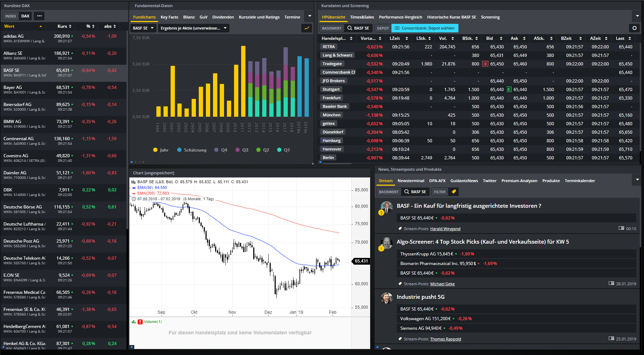Click read-status icon beside 28.01.2019
The width and height of the screenshot is (644, 355).
coord(612,284)
